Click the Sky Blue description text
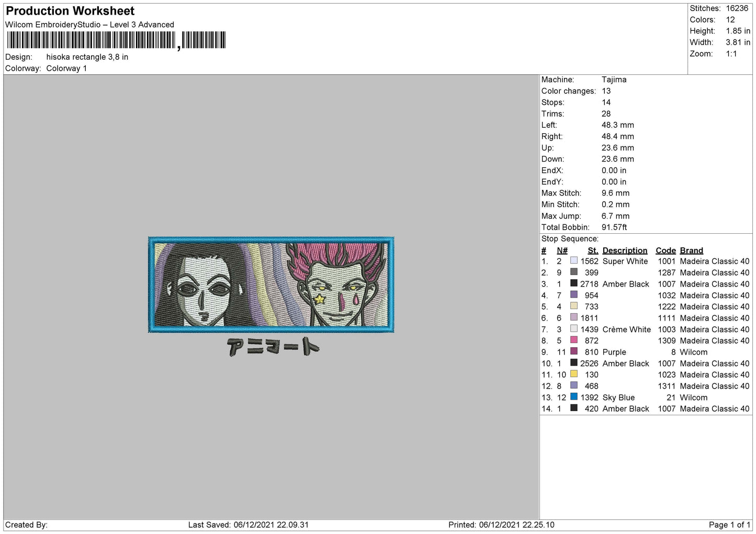 [x=618, y=397]
